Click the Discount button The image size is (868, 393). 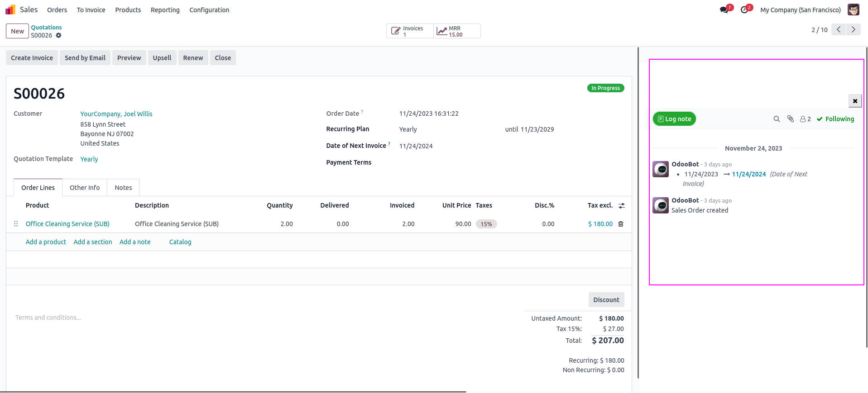tap(606, 300)
